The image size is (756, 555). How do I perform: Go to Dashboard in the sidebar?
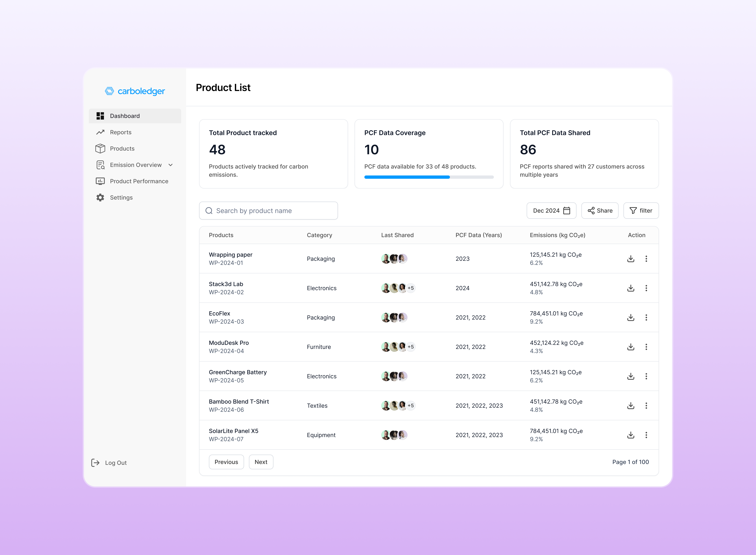pos(135,116)
